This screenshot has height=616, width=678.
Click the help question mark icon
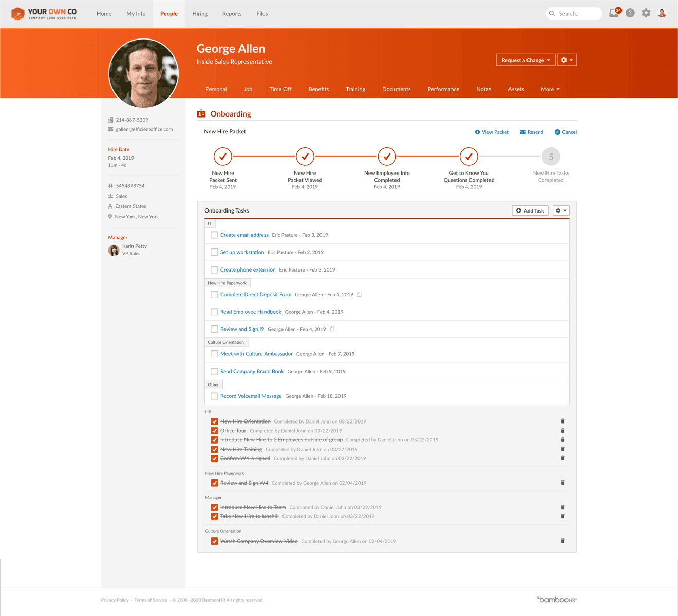(x=630, y=13)
